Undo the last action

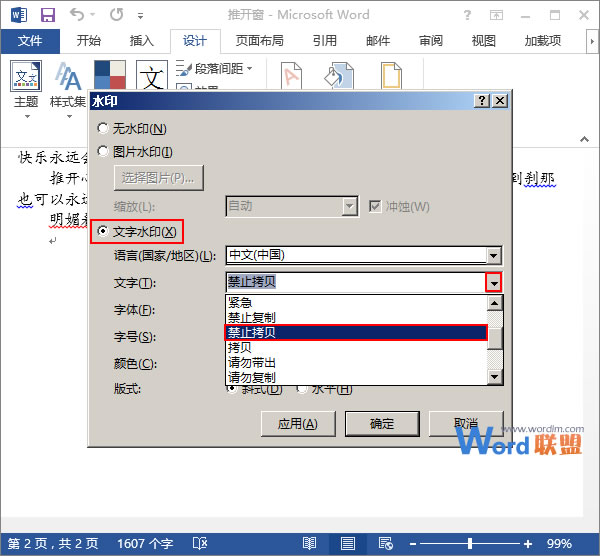coord(77,15)
